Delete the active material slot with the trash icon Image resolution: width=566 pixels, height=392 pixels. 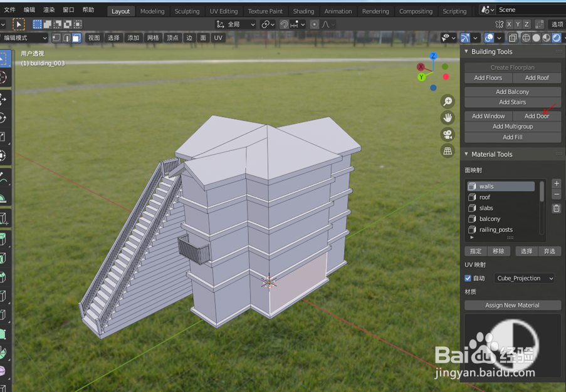(x=557, y=207)
